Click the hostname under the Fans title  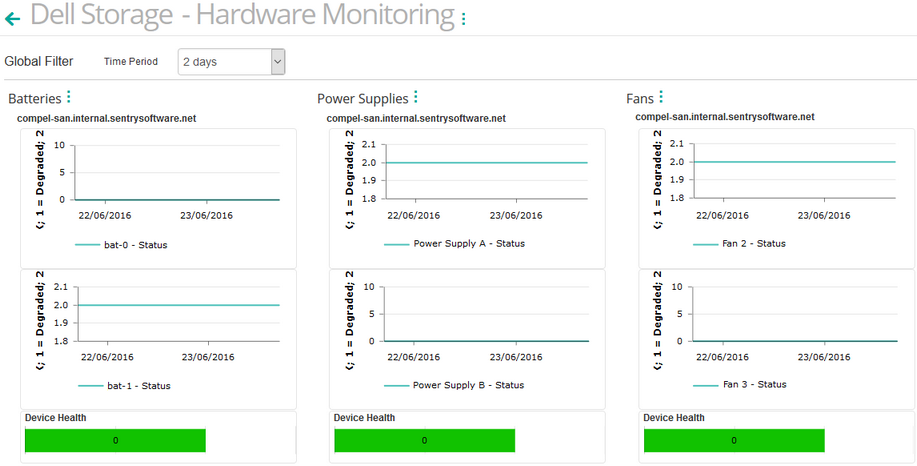[725, 117]
